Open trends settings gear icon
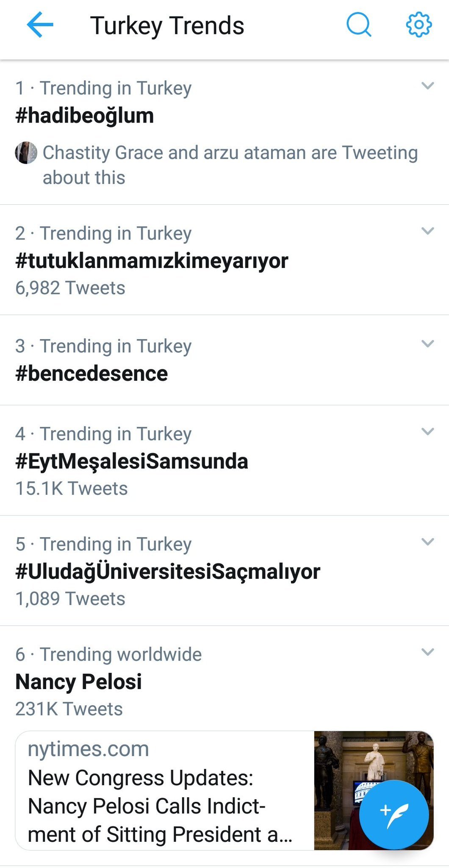449x868 pixels. [x=419, y=25]
